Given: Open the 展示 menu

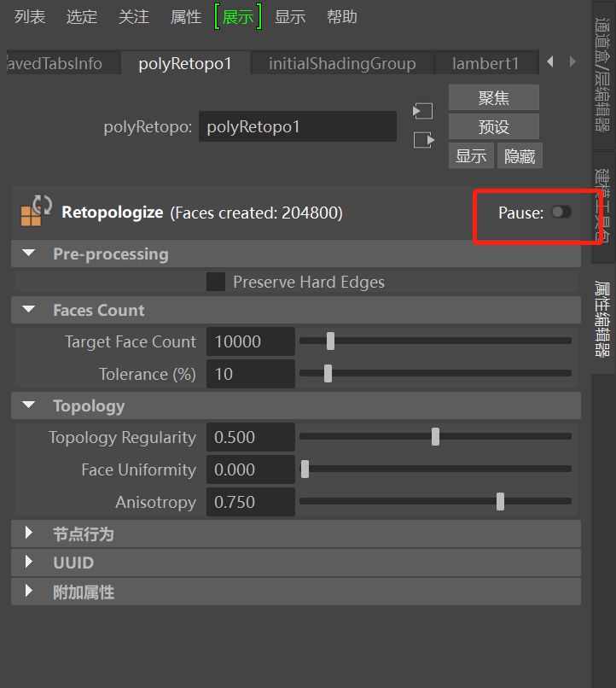Looking at the screenshot, I should tap(238, 17).
